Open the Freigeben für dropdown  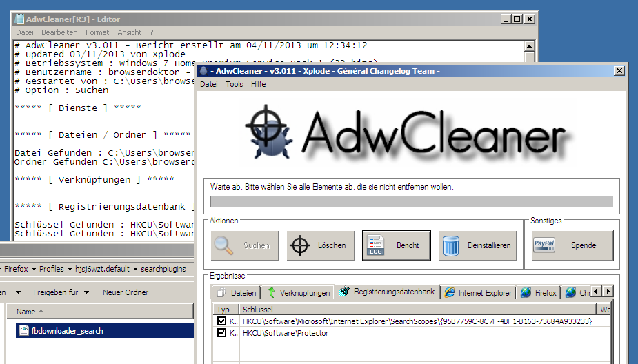61,292
